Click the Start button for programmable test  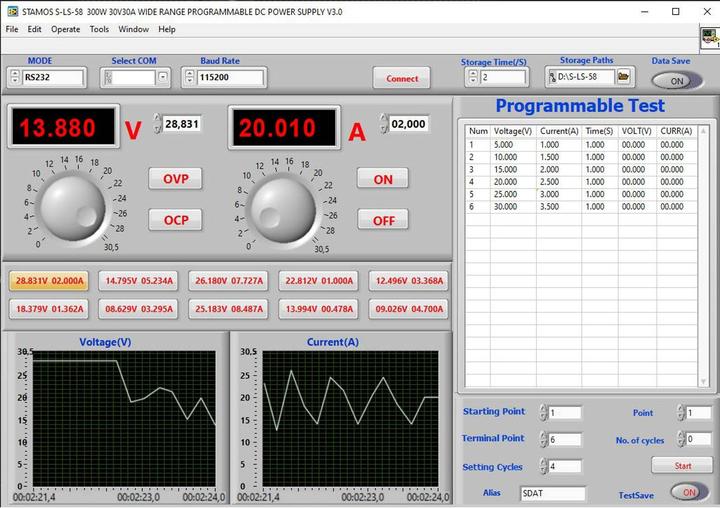click(682, 465)
